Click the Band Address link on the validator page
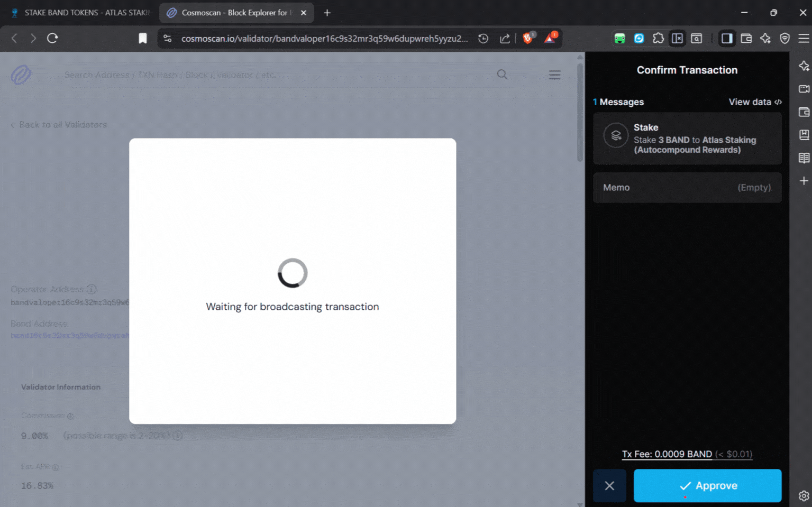This screenshot has height=507, width=812. 69,335
